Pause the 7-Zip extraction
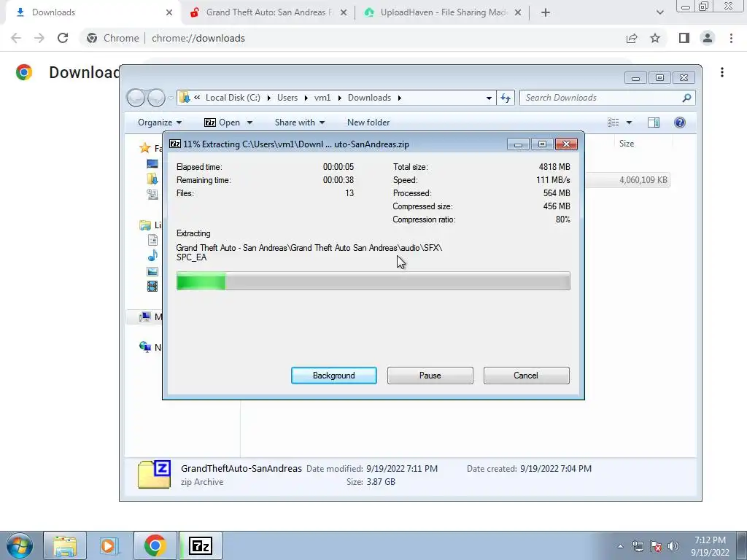747x560 pixels. pos(430,376)
